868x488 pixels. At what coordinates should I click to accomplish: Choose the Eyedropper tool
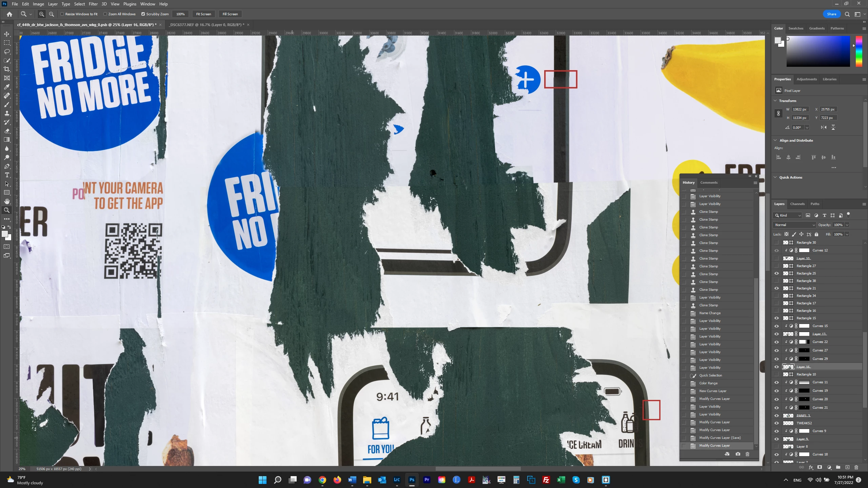click(7, 87)
